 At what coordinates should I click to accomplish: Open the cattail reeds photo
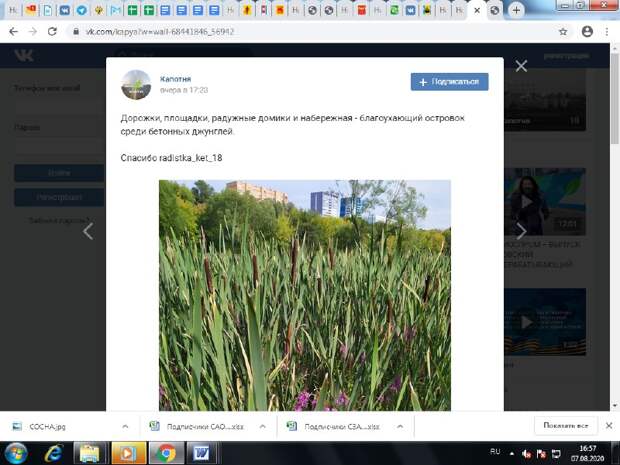304,295
